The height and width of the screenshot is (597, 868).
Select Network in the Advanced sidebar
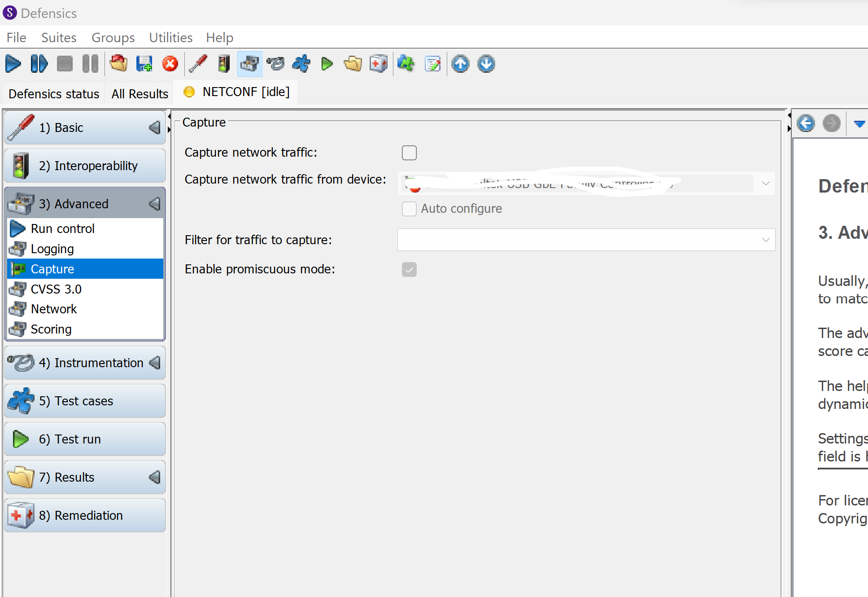(x=54, y=309)
